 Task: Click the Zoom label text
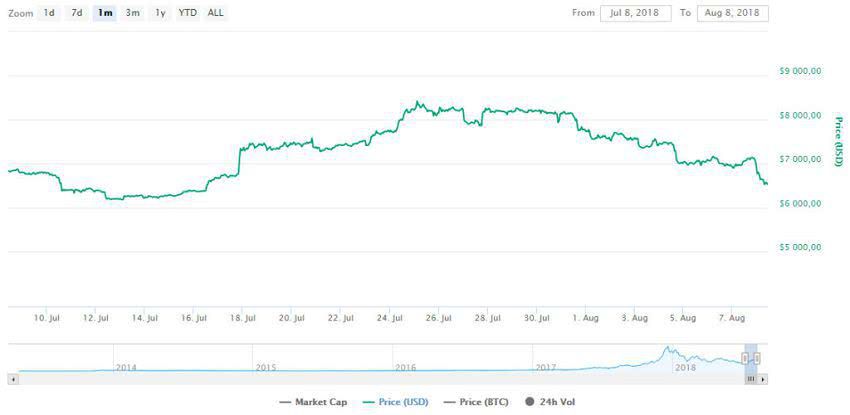pyautogui.click(x=21, y=13)
